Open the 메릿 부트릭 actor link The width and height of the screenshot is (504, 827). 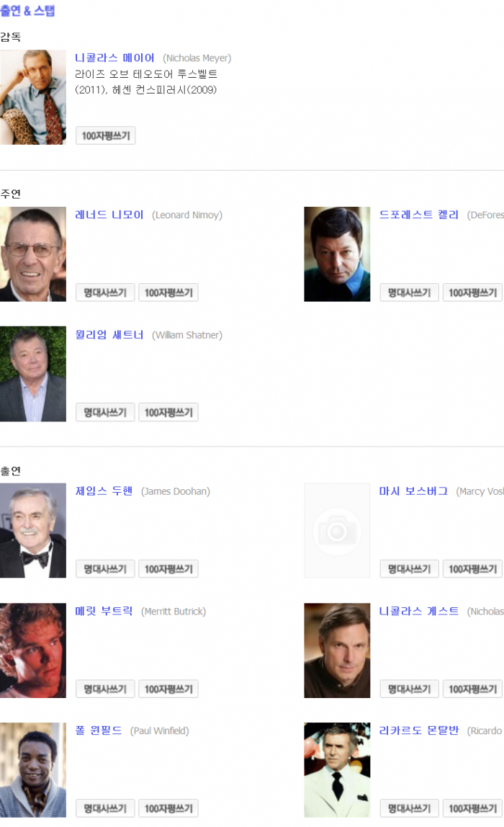tap(104, 611)
